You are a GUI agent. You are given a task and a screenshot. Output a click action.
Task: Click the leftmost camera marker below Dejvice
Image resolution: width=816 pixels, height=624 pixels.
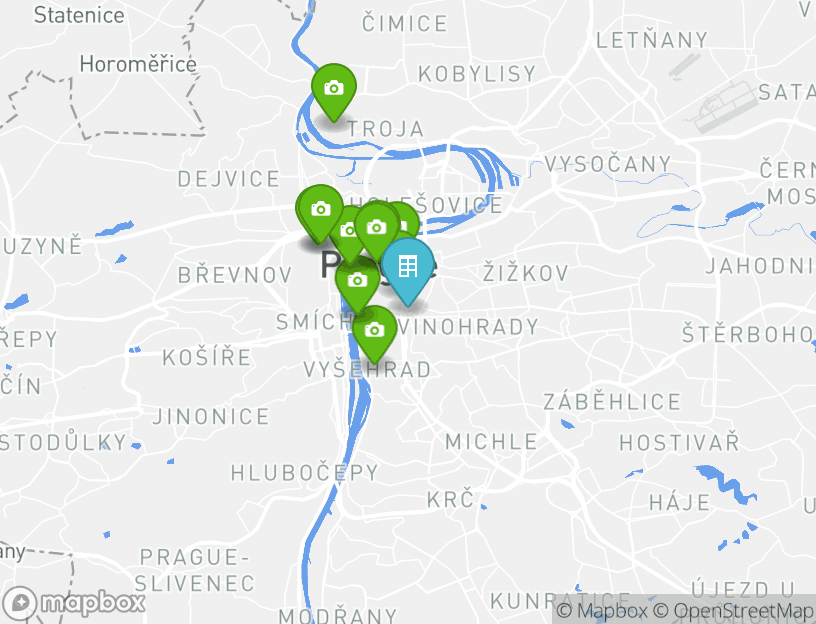coord(320,213)
